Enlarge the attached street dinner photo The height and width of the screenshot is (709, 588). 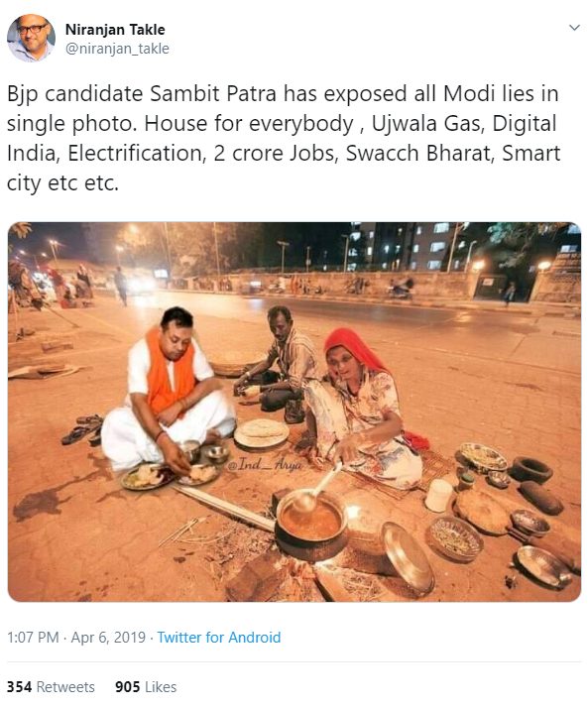[294, 412]
